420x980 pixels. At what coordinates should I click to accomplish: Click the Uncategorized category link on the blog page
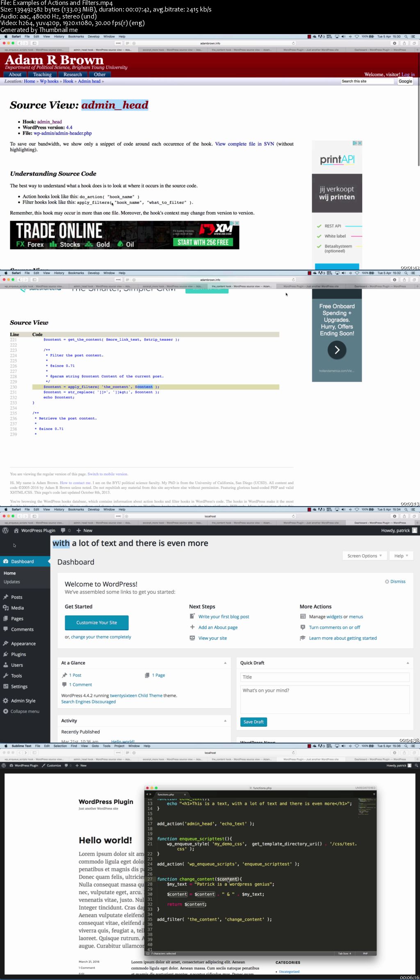point(289,971)
